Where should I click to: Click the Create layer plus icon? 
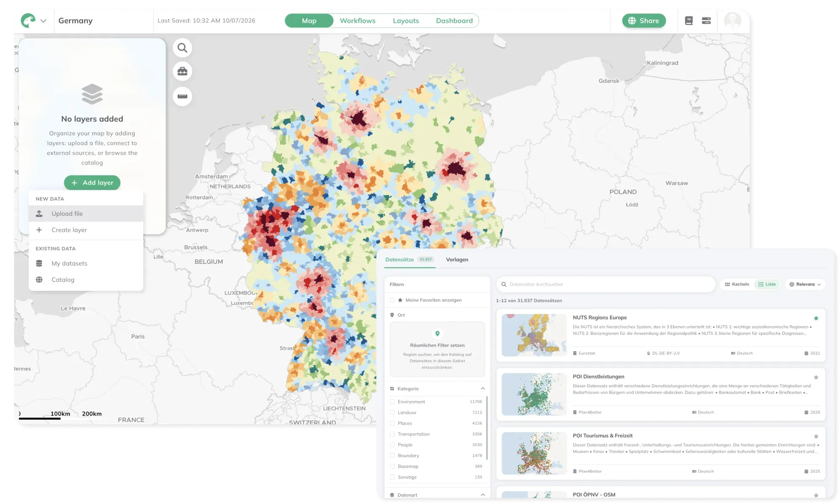click(39, 230)
